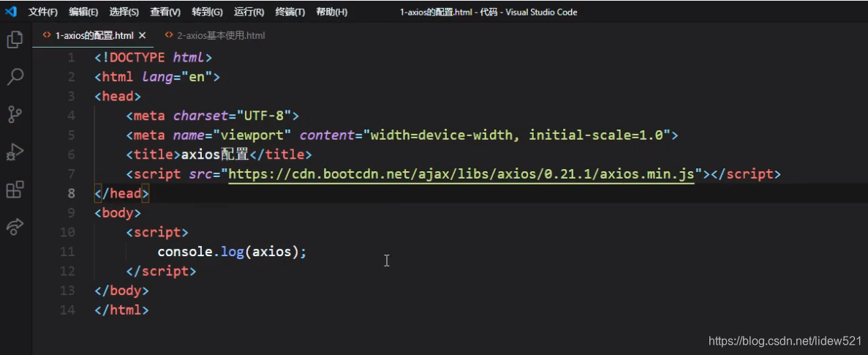Click the closing </head> tag on line 8
The image size is (868, 355).
[122, 194]
